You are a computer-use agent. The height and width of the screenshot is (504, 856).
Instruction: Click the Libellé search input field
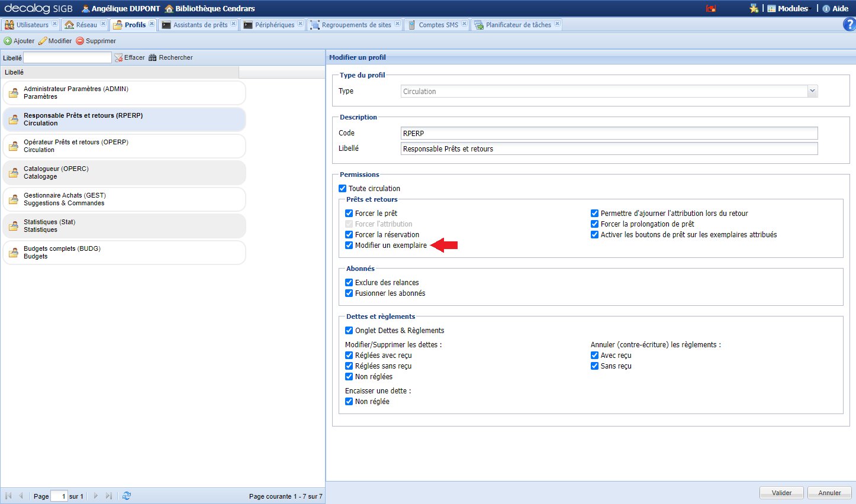pyautogui.click(x=67, y=57)
